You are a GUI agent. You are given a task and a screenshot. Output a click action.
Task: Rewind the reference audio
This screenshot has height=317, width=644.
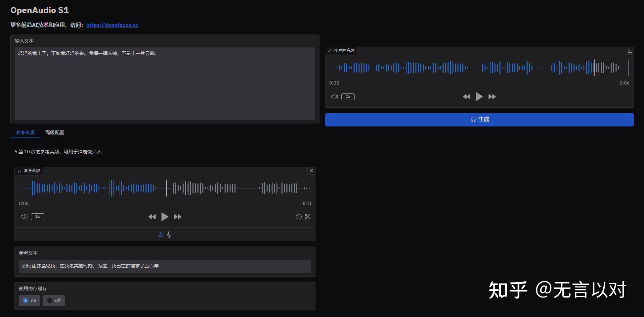(x=152, y=217)
